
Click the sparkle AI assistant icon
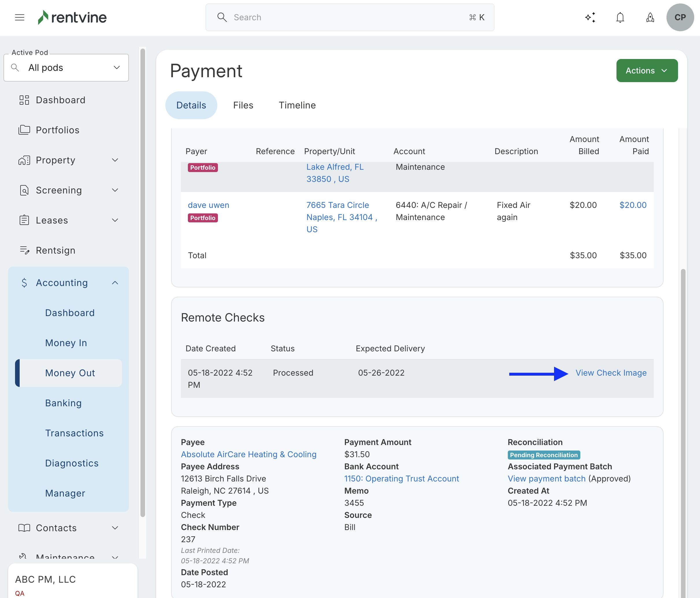(x=590, y=17)
